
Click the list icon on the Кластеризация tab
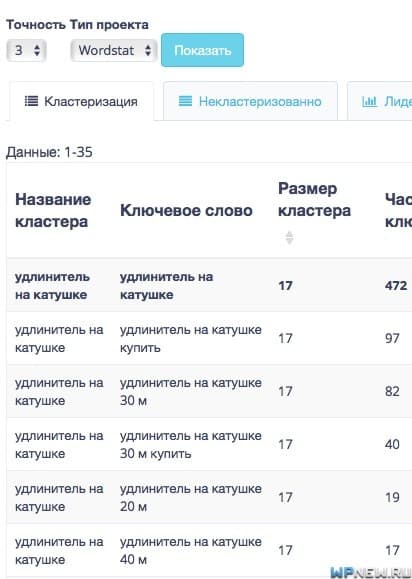[31, 101]
